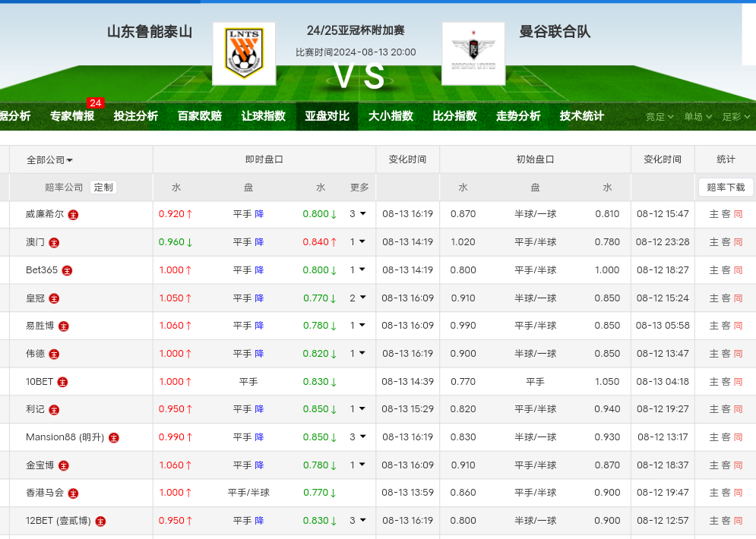Click the red 主 icon beside 香港马会
Screen dimensions: 756x539
click(73, 493)
